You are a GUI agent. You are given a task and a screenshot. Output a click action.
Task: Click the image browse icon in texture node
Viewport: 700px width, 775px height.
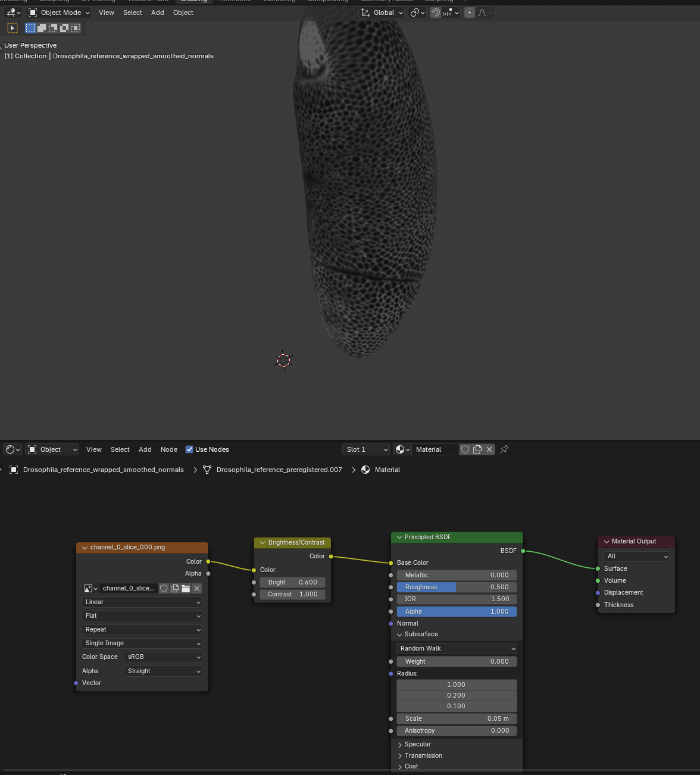tap(90, 588)
